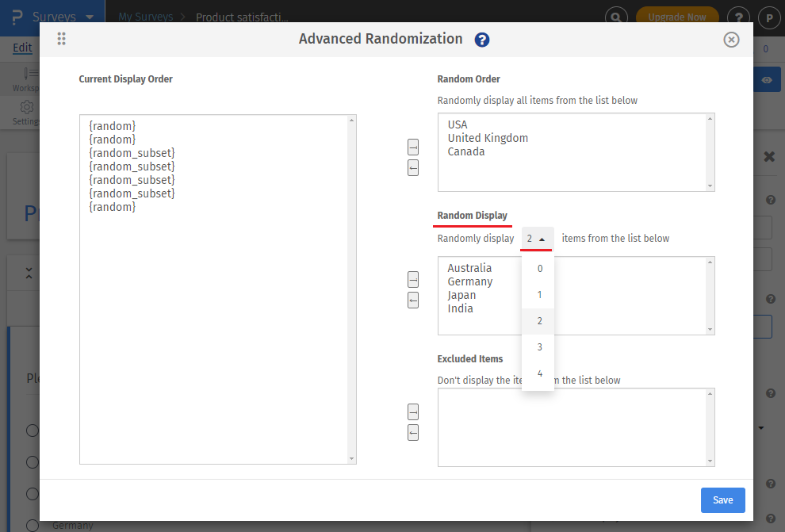This screenshot has width=785, height=532.
Task: Click the Advanced Randomization help icon
Action: coord(481,39)
